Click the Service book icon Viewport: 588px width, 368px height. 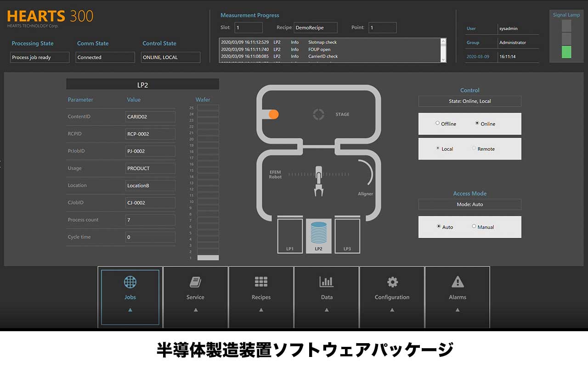click(x=195, y=282)
